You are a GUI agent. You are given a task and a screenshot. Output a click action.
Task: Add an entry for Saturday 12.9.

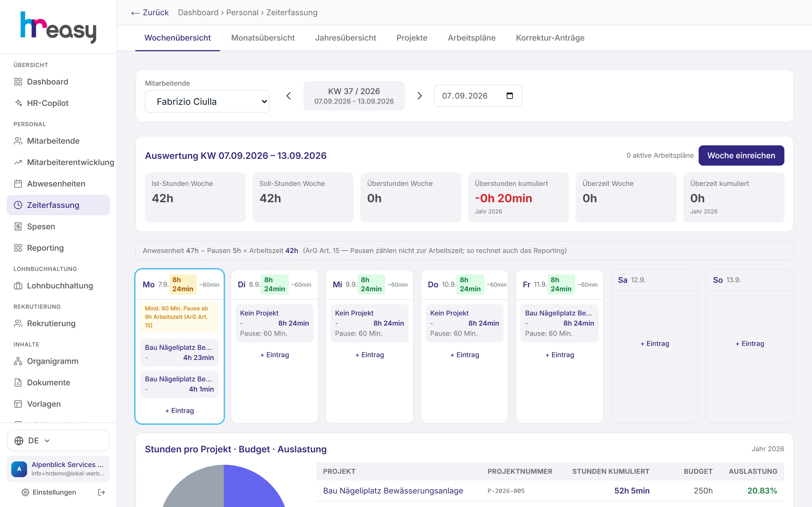click(x=655, y=344)
